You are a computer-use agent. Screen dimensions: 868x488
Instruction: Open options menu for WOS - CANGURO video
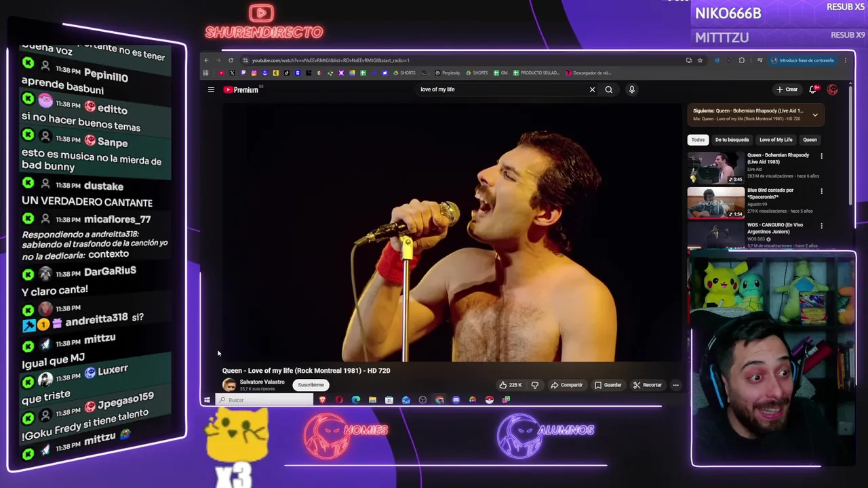(x=821, y=226)
